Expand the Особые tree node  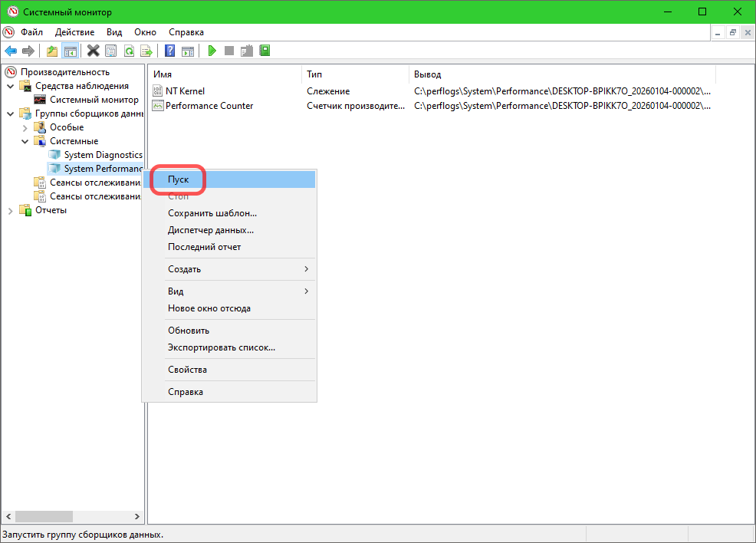25,127
